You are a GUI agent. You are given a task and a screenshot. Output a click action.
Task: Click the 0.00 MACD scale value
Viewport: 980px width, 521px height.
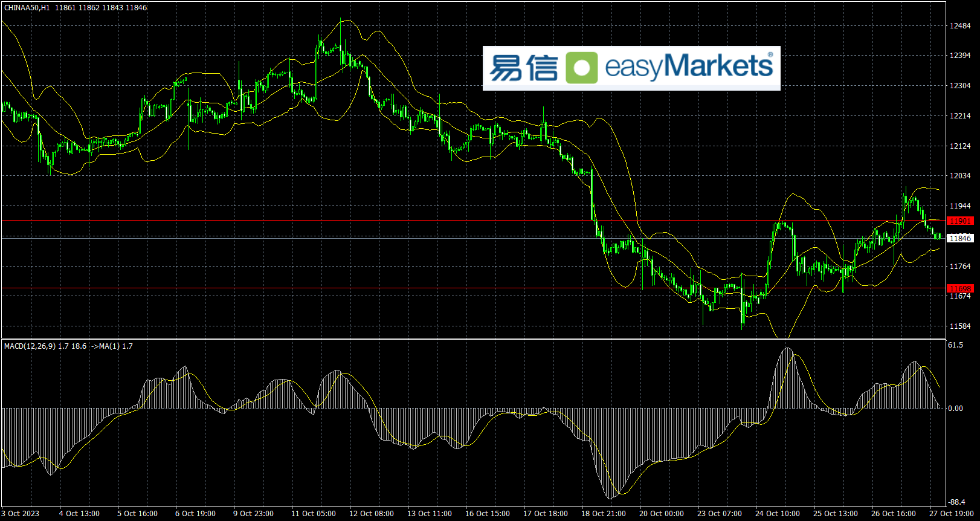[x=956, y=409]
